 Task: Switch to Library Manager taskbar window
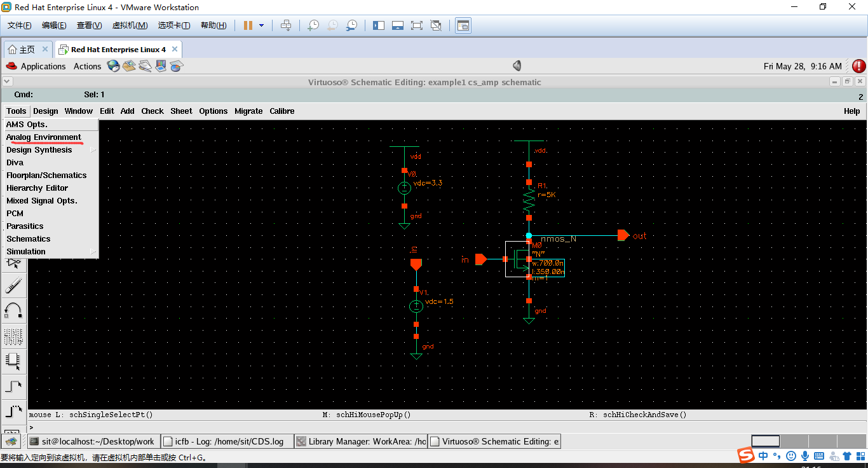pyautogui.click(x=361, y=441)
